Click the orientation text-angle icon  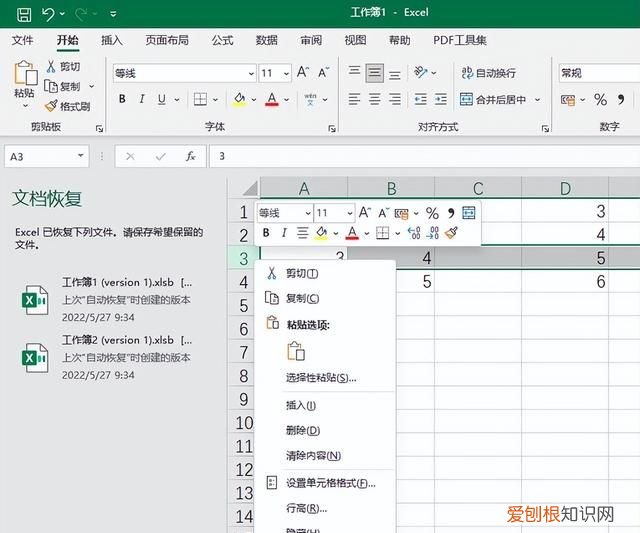(x=420, y=72)
